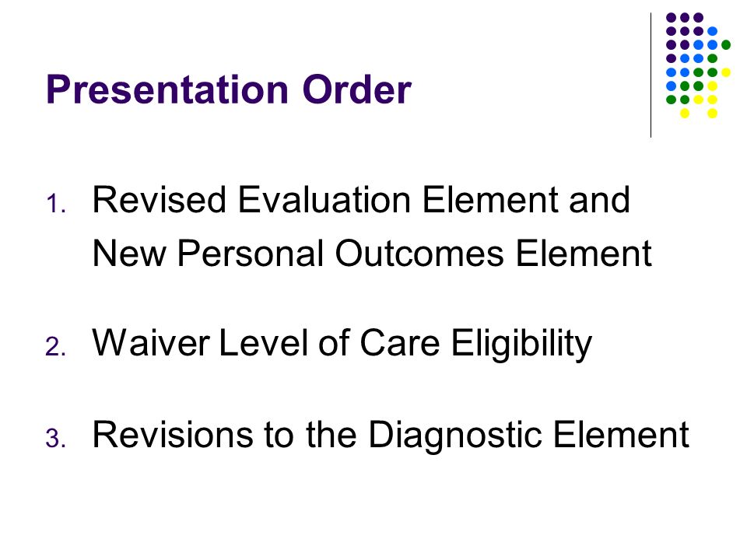Screen dimensions: 747x560
Task: Click the list number '1.'
Action: pyautogui.click(x=56, y=205)
